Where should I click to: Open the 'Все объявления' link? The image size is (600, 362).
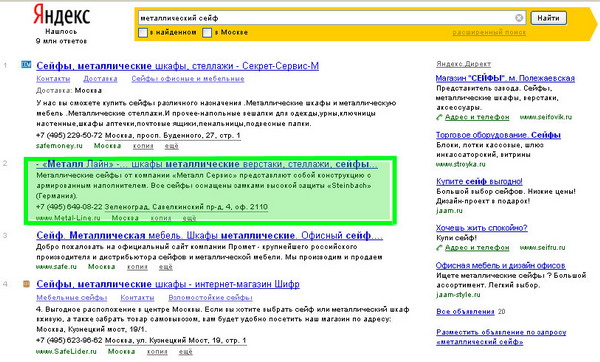point(465,312)
